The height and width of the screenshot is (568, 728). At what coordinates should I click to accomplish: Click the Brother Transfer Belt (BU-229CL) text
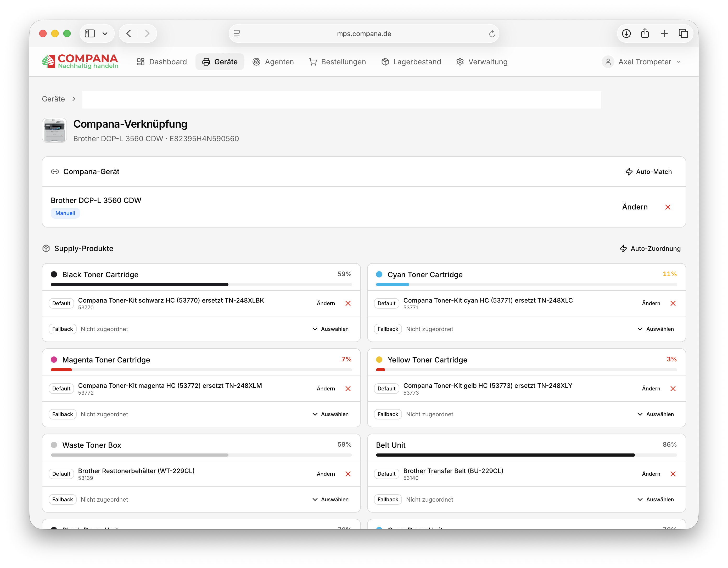(x=453, y=471)
